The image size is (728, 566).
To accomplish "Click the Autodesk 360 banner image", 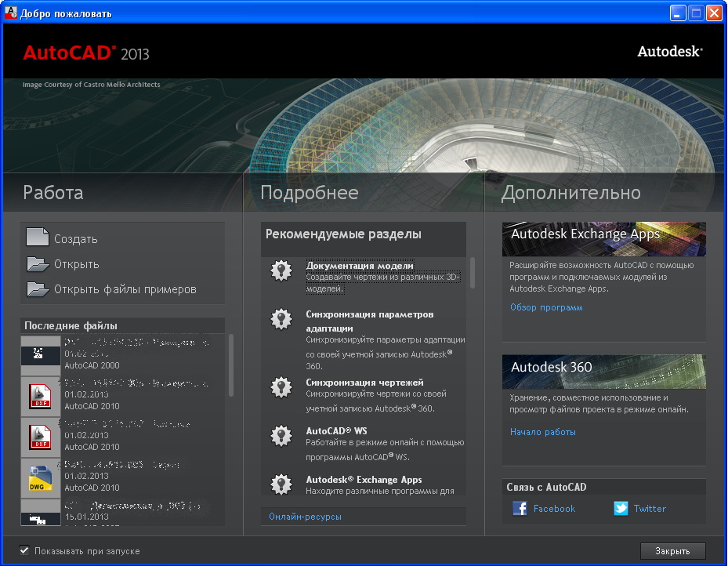I will point(604,372).
